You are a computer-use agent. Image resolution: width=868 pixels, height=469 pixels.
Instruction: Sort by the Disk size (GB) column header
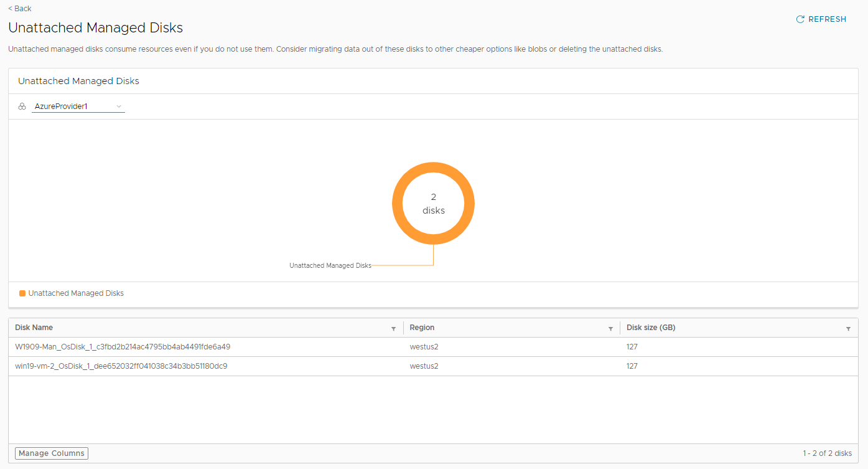click(651, 328)
